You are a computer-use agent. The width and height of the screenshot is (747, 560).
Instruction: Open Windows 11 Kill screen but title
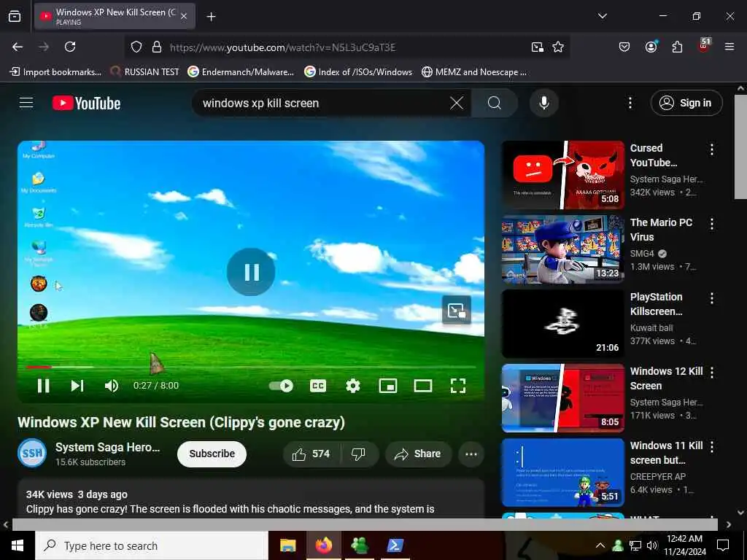(x=667, y=453)
